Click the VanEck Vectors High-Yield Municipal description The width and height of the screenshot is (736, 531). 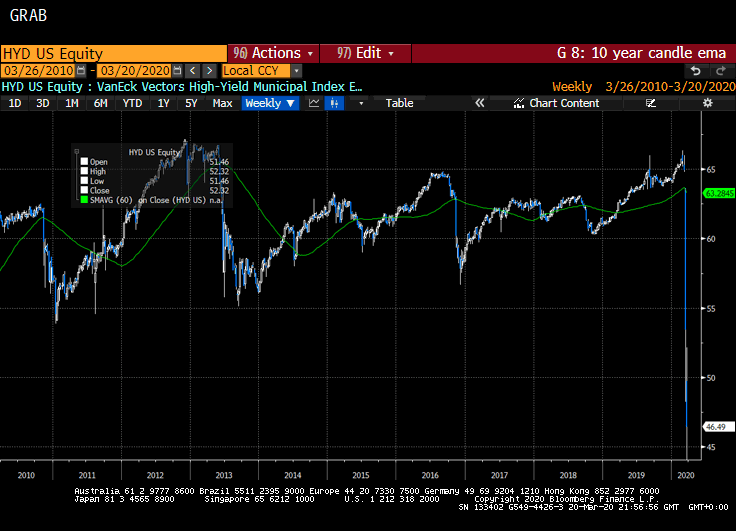(230, 87)
